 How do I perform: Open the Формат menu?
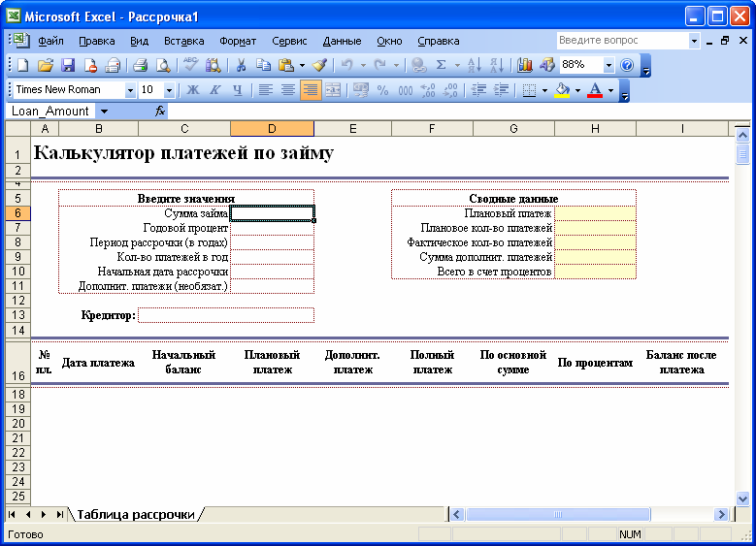[x=238, y=41]
